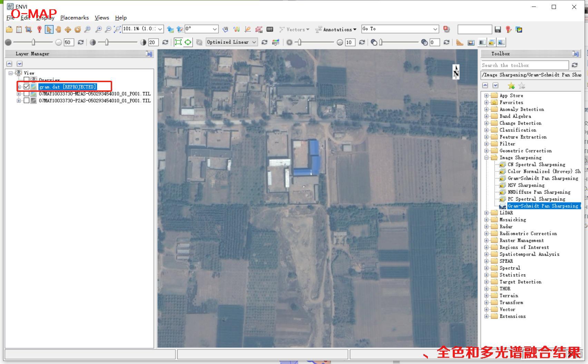Select NNDiffuse Pan Sharpening tool
This screenshot has height=364, width=588.
(539, 192)
